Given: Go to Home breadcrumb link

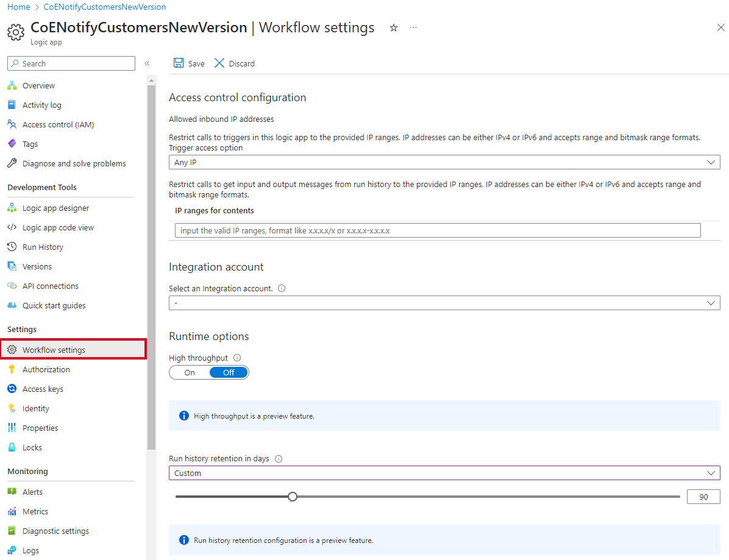Looking at the screenshot, I should pos(19,7).
